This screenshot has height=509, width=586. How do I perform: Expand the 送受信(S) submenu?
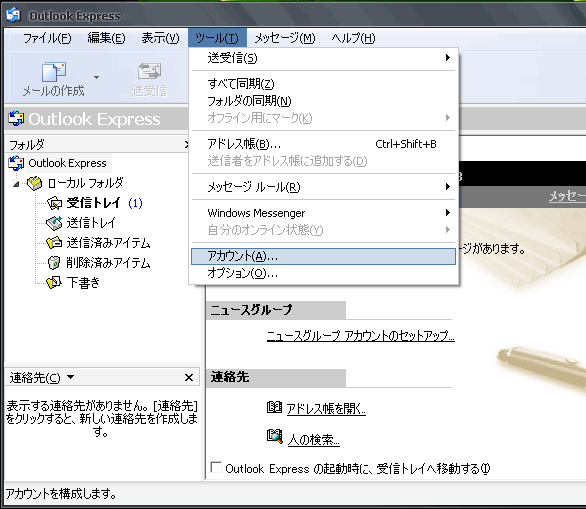(324, 58)
